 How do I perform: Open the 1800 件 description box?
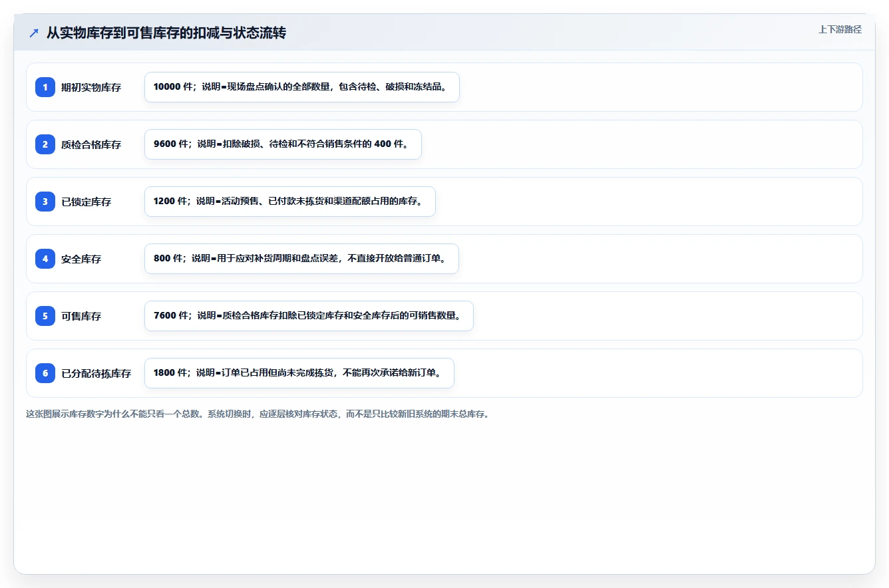click(299, 373)
